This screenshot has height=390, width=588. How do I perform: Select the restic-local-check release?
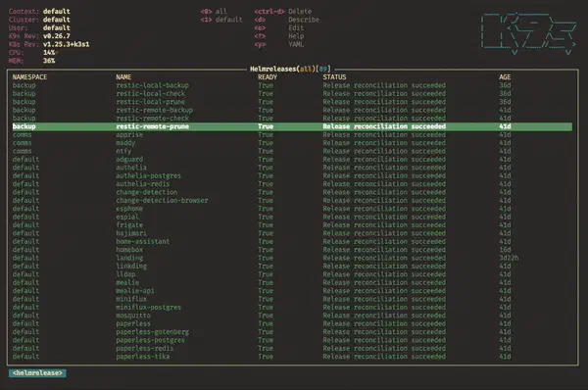pyautogui.click(x=292, y=94)
